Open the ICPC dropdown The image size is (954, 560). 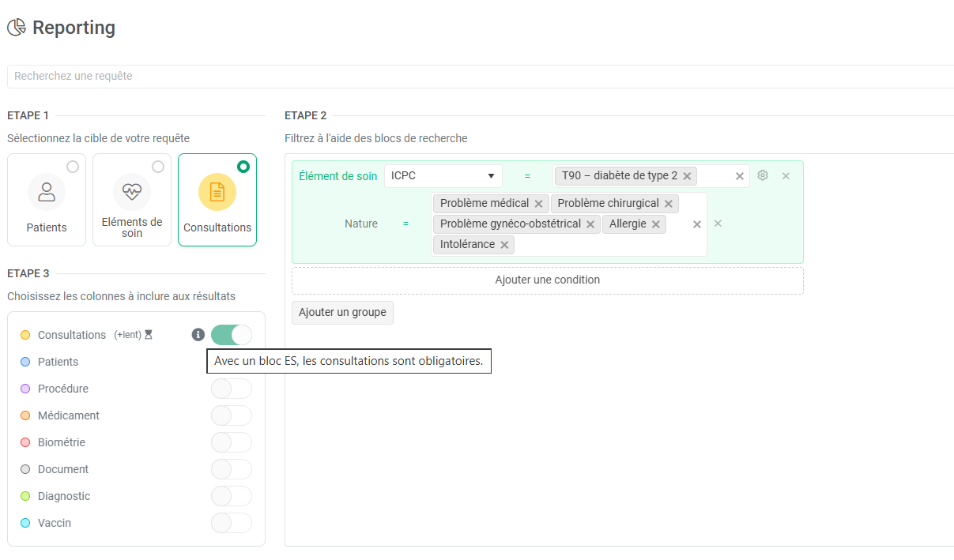pyautogui.click(x=443, y=176)
